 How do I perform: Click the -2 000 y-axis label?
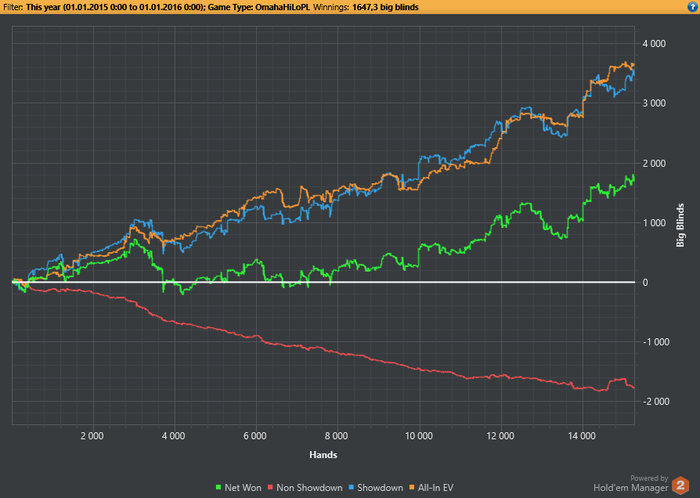pos(656,402)
